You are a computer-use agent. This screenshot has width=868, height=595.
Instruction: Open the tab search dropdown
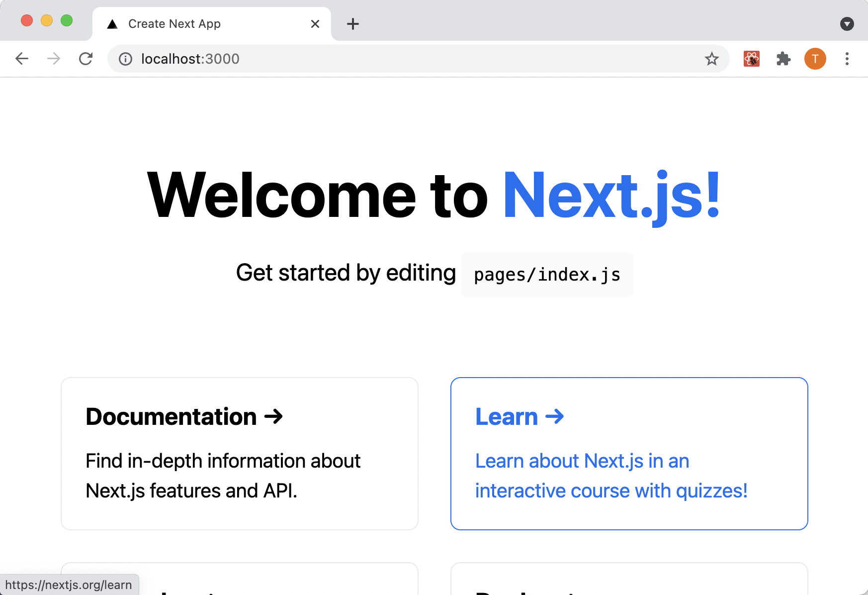point(847,24)
